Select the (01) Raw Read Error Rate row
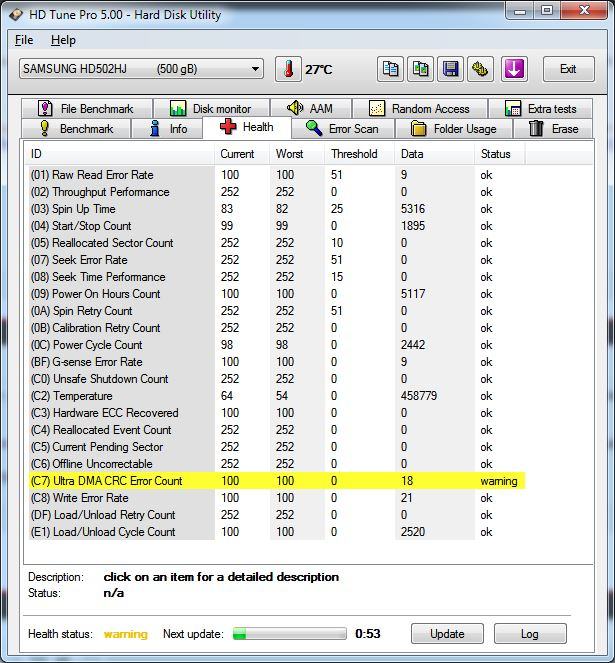Viewport: 615px width, 663px height. (277, 175)
